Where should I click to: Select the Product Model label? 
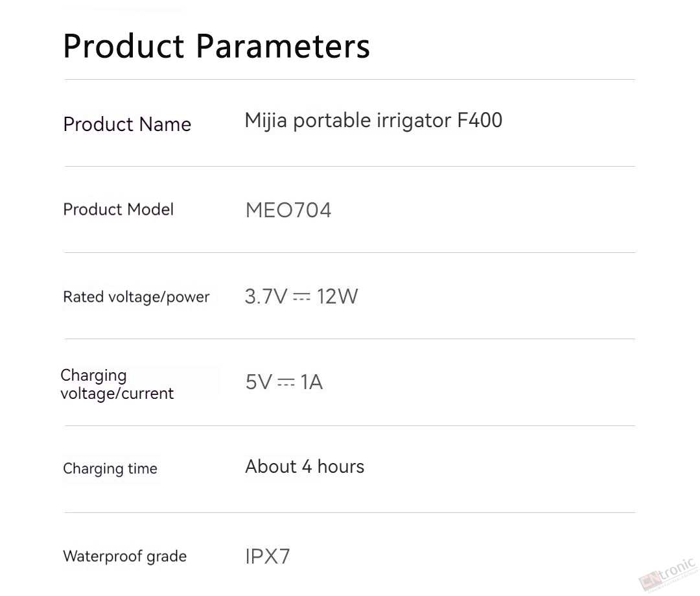click(119, 209)
